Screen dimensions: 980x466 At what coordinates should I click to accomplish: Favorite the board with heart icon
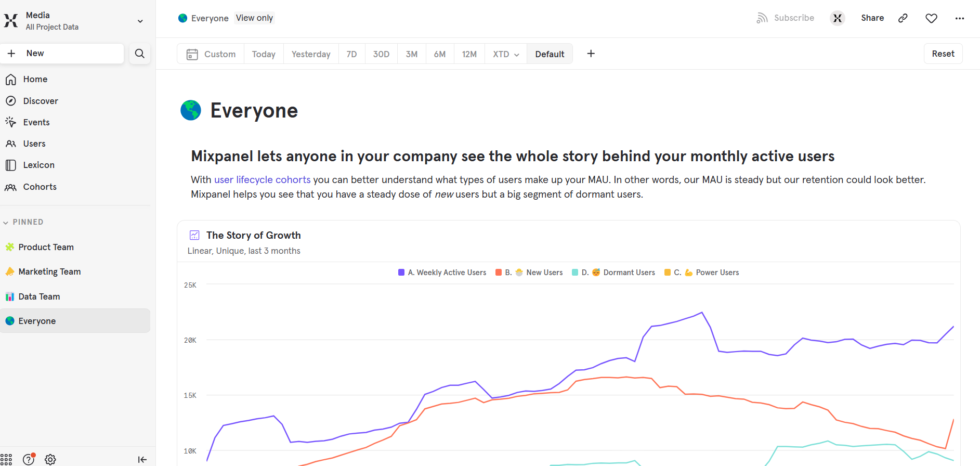pos(931,18)
